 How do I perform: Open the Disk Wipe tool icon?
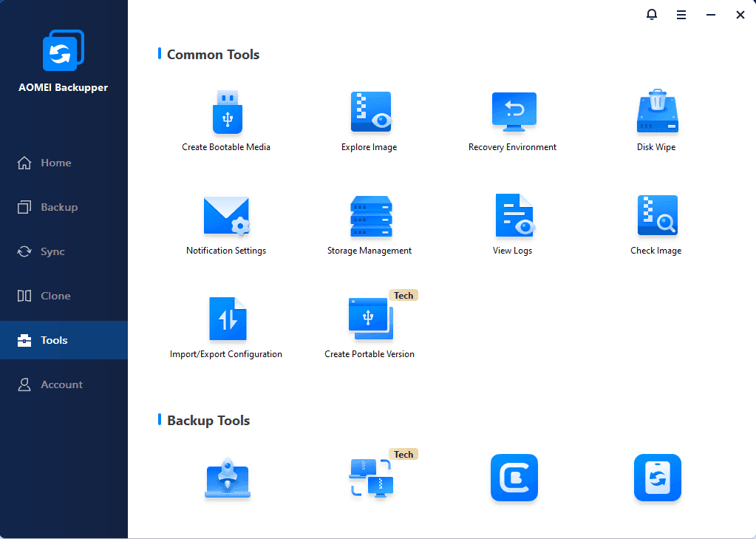[657, 111]
